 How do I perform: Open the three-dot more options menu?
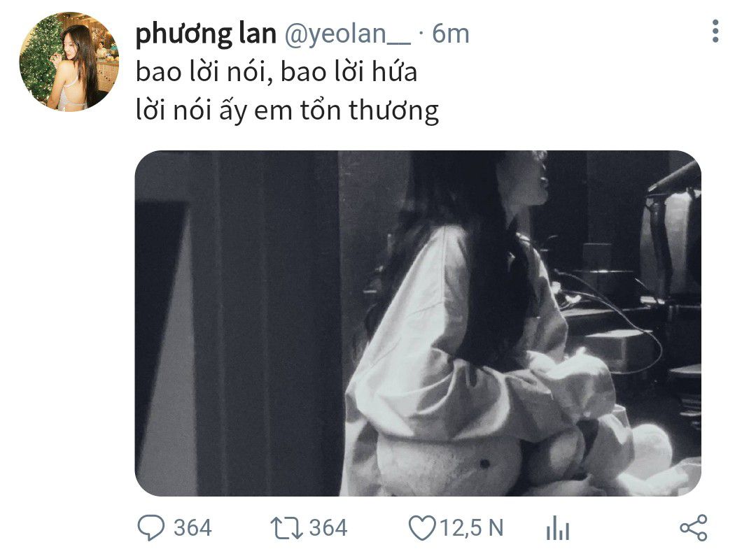pyautogui.click(x=715, y=31)
